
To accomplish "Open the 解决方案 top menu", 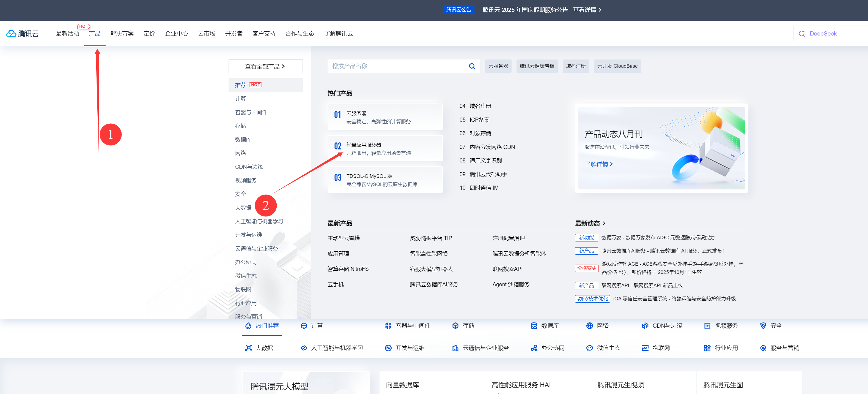I will 122,33.
